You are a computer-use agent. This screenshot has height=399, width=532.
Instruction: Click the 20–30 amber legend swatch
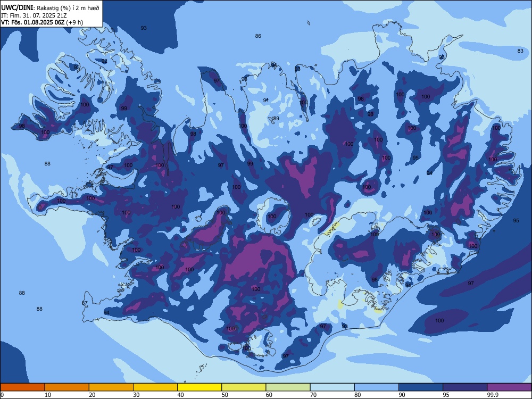tap(111, 387)
